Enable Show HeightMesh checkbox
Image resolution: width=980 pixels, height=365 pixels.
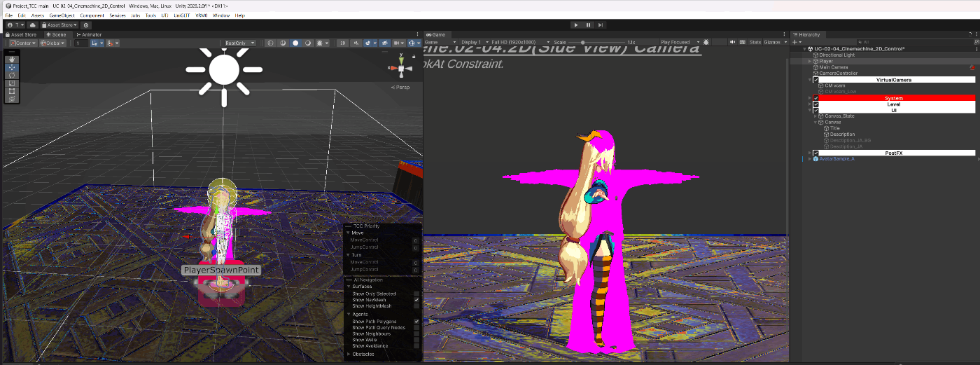(x=416, y=306)
